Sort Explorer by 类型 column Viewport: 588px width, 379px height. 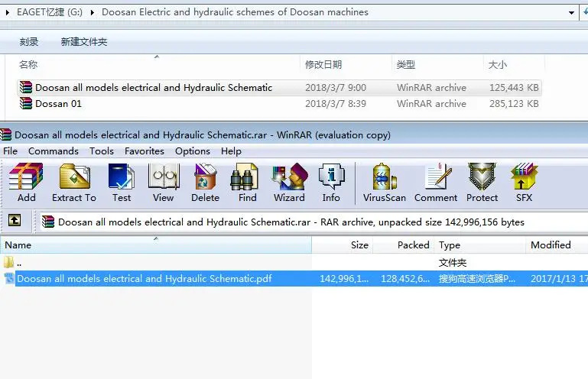coord(406,64)
